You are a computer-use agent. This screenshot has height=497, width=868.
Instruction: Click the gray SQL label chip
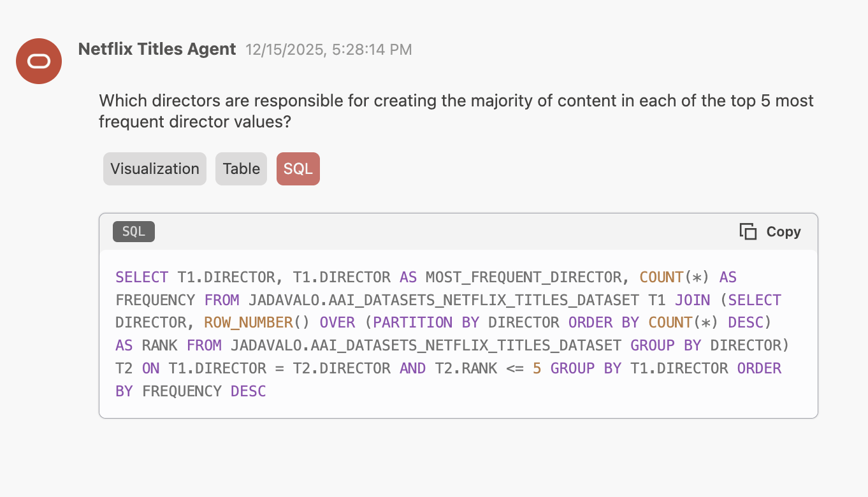(133, 231)
